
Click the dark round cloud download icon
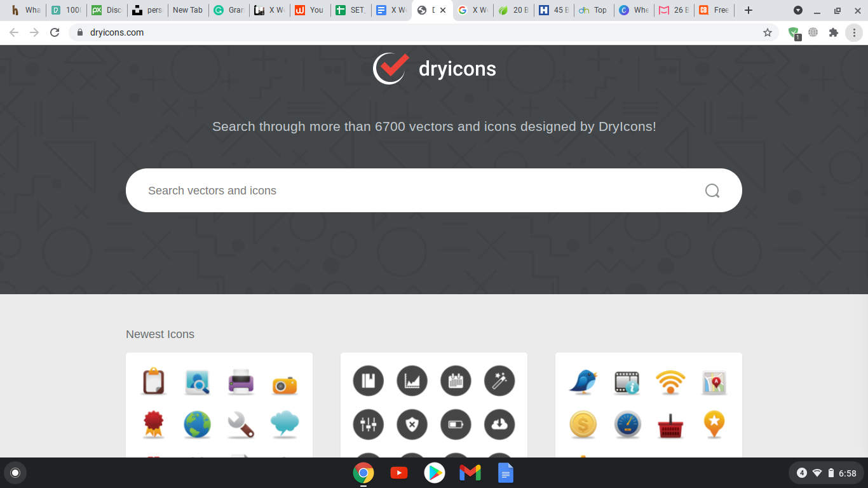coord(499,424)
